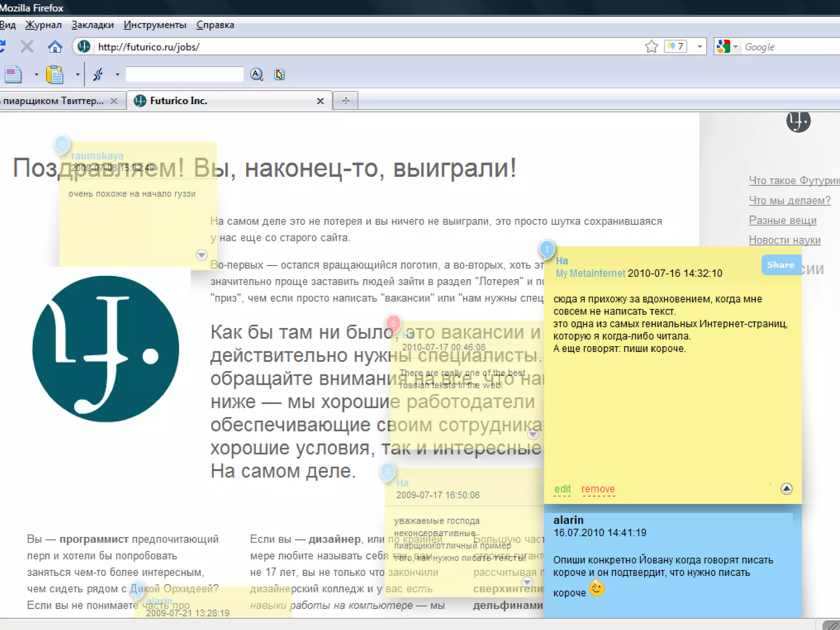This screenshot has height=630, width=840.
Task: Open the address bar history dropdown
Action: click(700, 47)
